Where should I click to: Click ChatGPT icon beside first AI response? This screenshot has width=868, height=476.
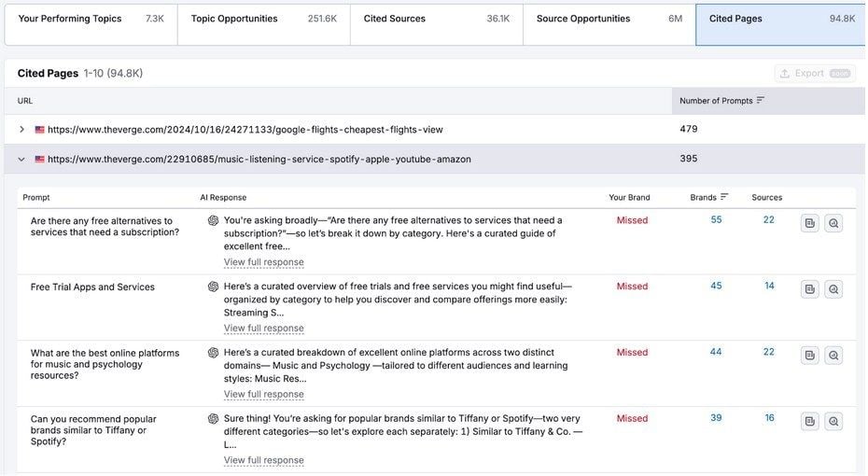pos(213,221)
